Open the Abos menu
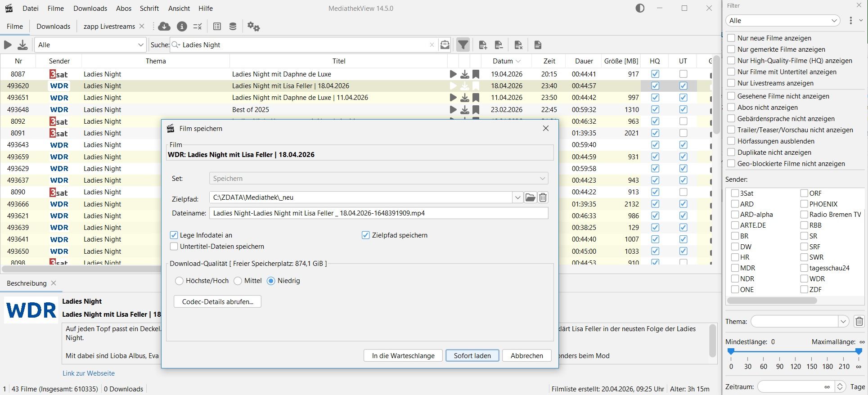This screenshot has height=395, width=868. click(124, 9)
